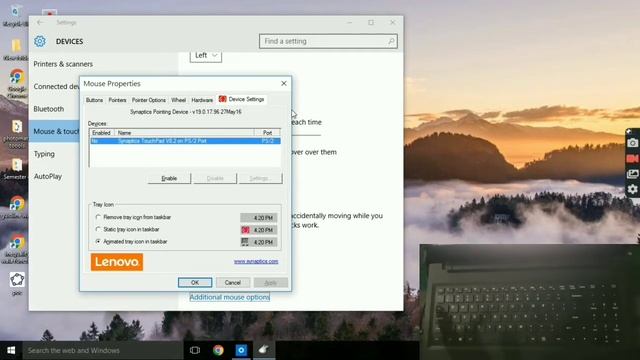This screenshot has width=640, height=360.
Task: Open Typing in Settings sidebar
Action: 44,154
